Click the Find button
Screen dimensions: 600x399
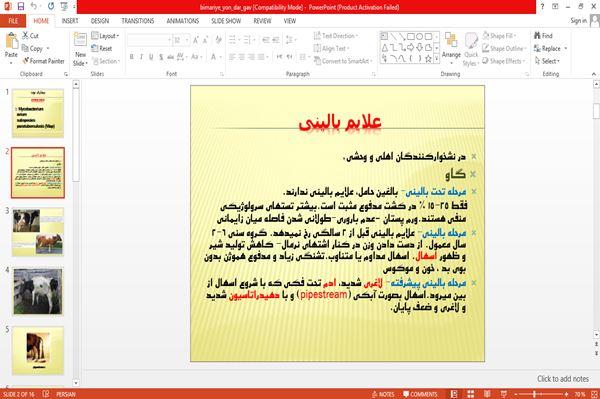(x=543, y=36)
